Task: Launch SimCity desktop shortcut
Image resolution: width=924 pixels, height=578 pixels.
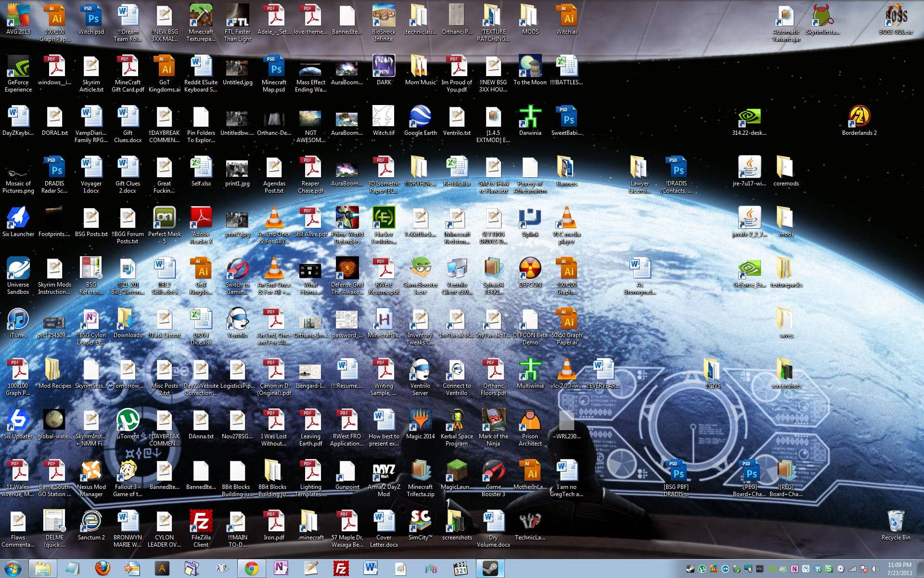Action: [420, 525]
